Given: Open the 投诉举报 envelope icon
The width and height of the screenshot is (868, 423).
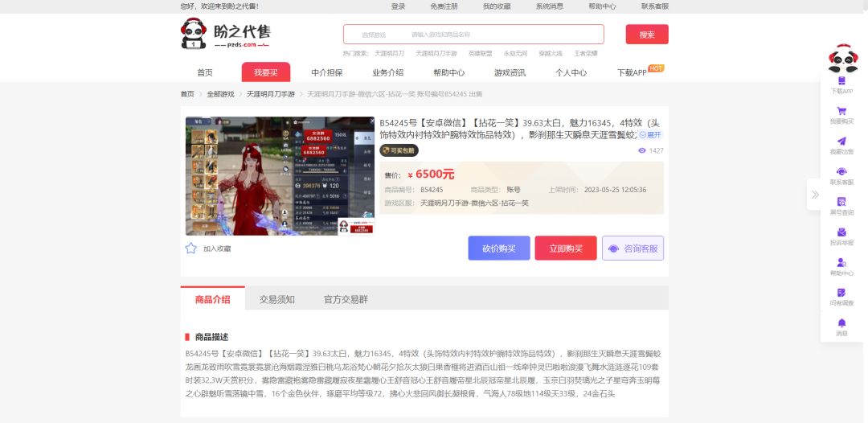Looking at the screenshot, I should (841, 232).
